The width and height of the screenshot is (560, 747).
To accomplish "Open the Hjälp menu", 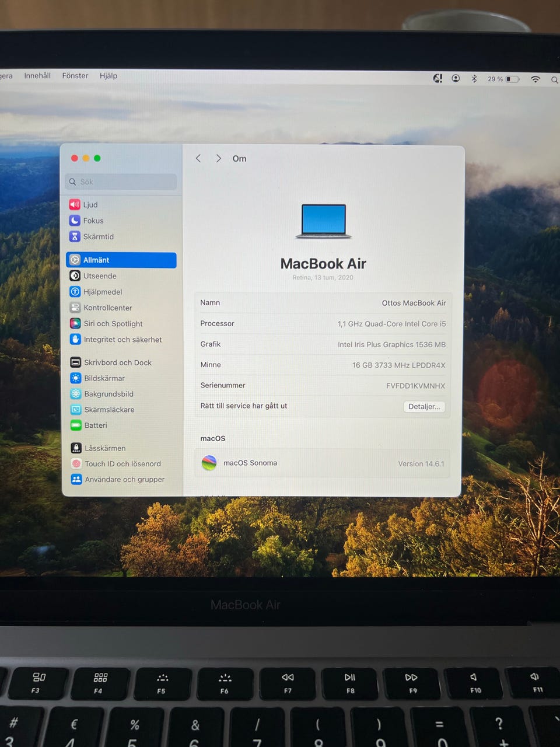I will [x=108, y=76].
